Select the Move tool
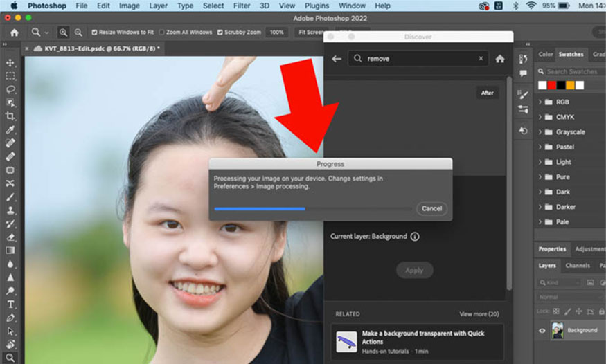Image resolution: width=606 pixels, height=364 pixels. point(10,62)
